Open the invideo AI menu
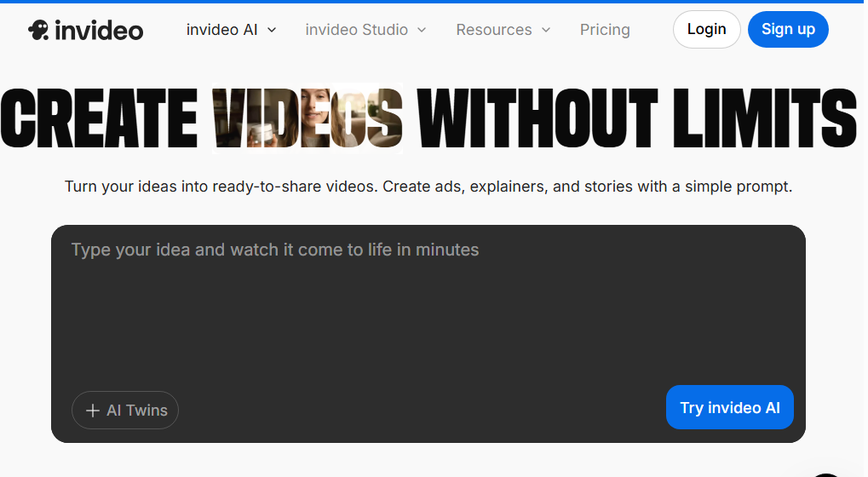Image resolution: width=868 pixels, height=477 pixels. click(221, 30)
